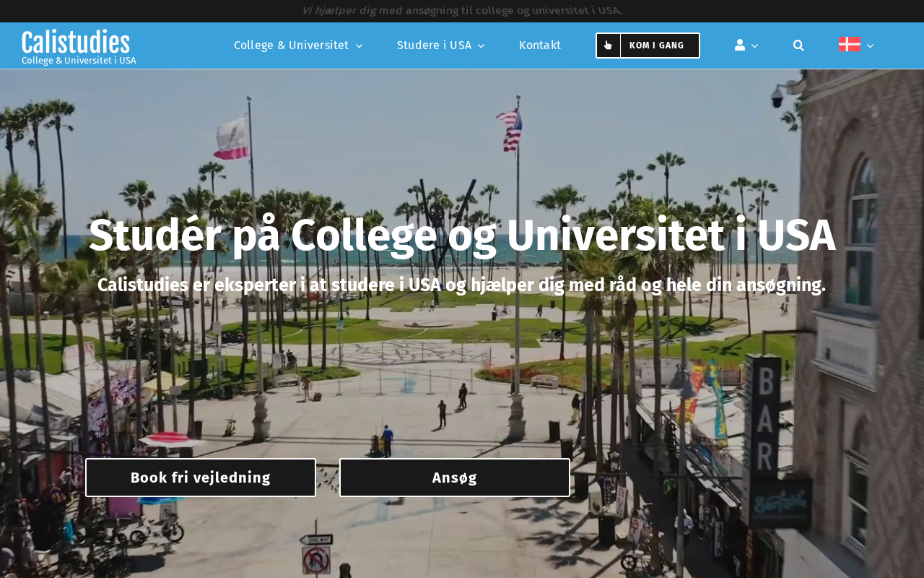Click Book fri vejledning button
924x578 pixels.
pos(201,478)
